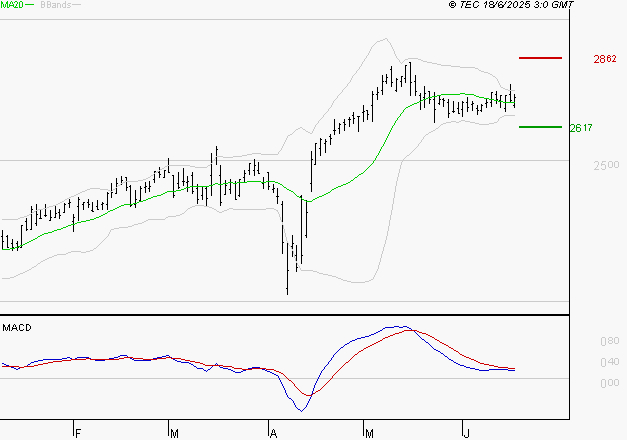
Task: Click the A month marker on the time axis
Action: coord(274,434)
